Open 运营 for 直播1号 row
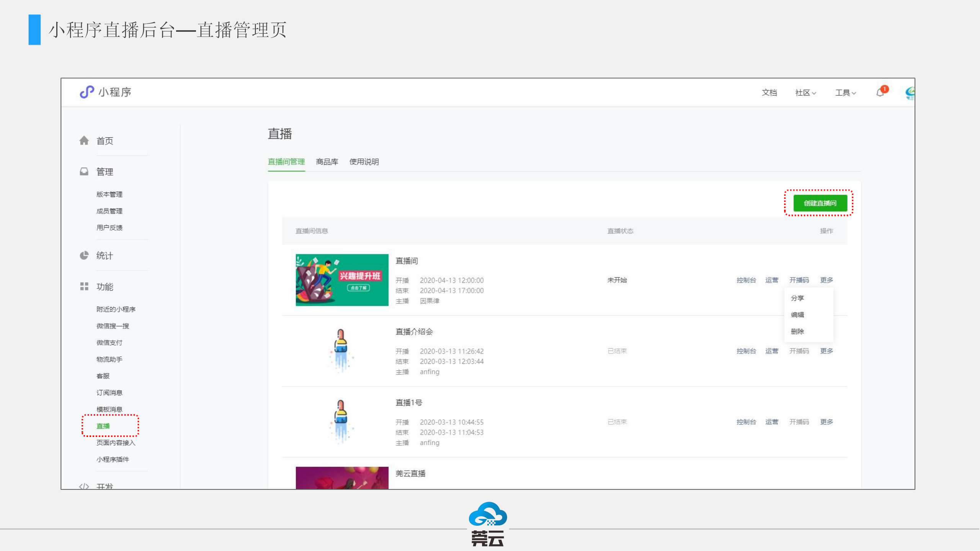The width and height of the screenshot is (980, 551). [x=772, y=422]
